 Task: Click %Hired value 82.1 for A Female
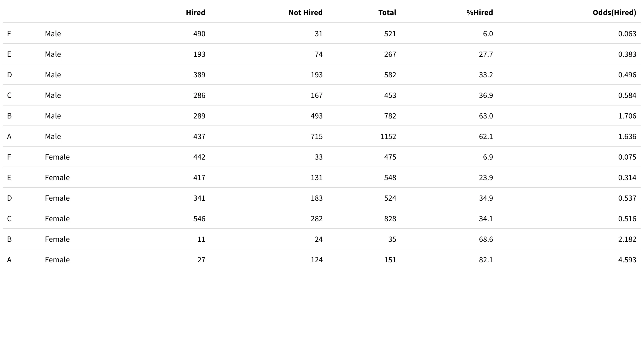486,260
